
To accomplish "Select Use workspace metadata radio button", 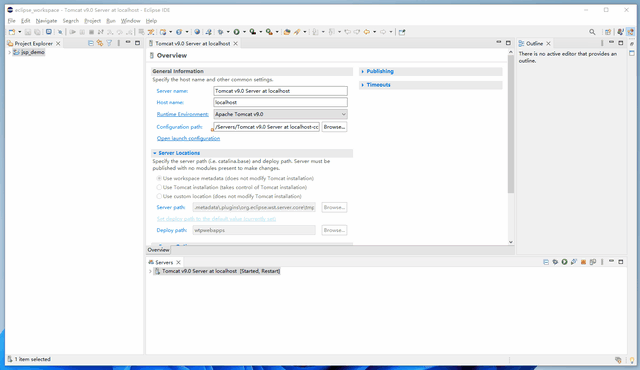I will (x=159, y=178).
